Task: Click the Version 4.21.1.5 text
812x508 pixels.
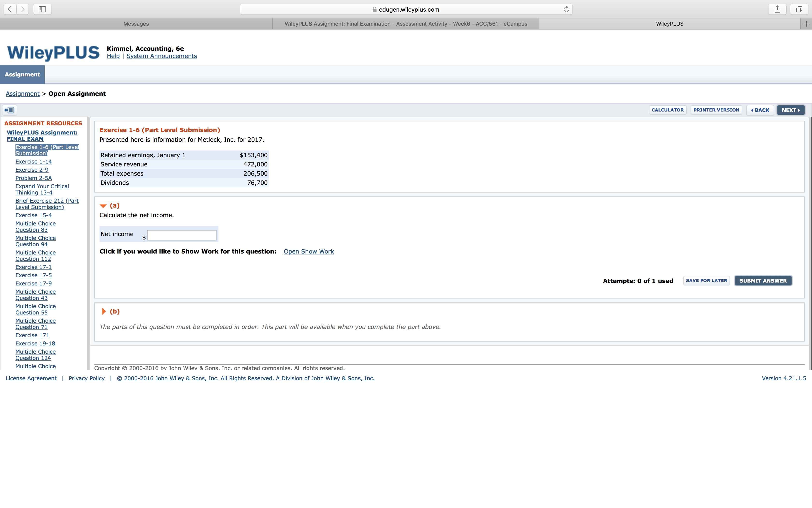Action: pyautogui.click(x=784, y=378)
